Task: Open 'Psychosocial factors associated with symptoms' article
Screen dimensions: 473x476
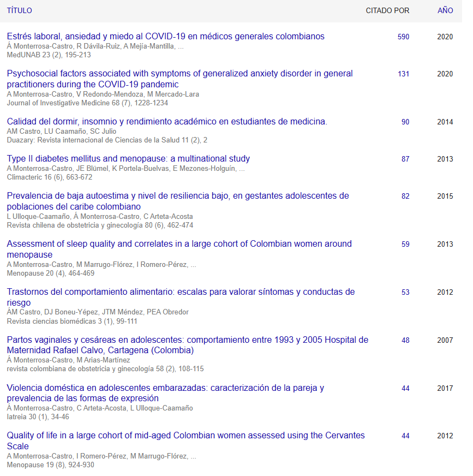Action: click(179, 74)
